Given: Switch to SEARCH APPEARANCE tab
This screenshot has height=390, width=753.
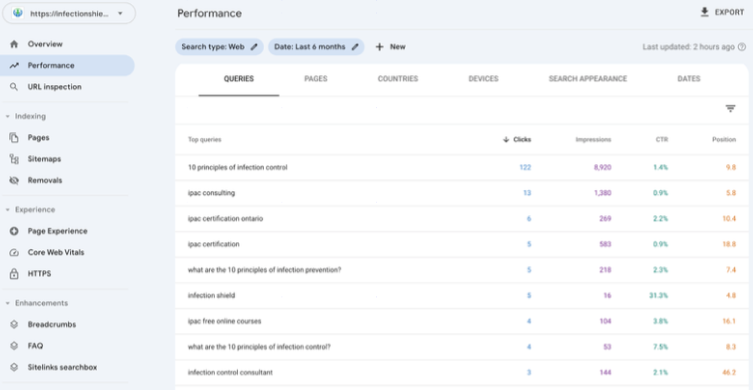Looking at the screenshot, I should (588, 79).
